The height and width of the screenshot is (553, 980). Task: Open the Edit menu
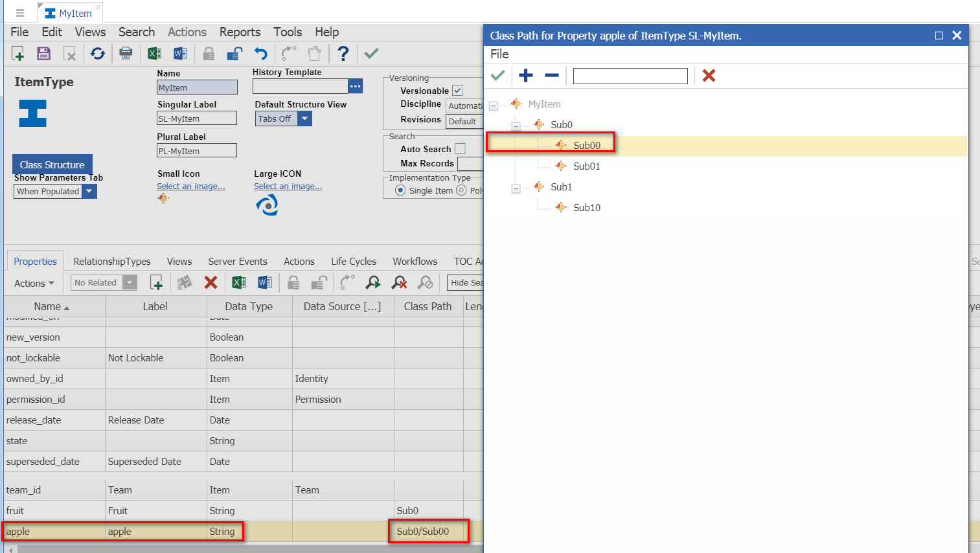(x=52, y=32)
